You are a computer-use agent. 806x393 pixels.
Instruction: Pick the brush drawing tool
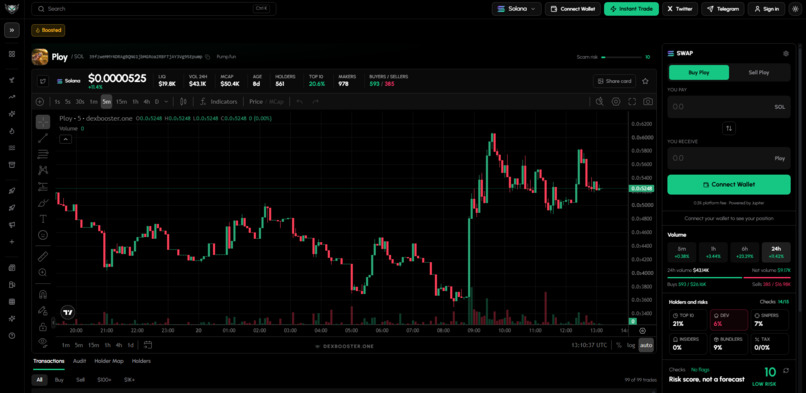click(x=43, y=203)
